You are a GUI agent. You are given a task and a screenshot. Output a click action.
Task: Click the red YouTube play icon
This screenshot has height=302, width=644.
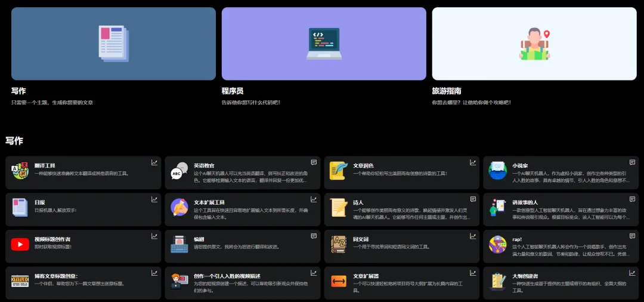click(20, 245)
